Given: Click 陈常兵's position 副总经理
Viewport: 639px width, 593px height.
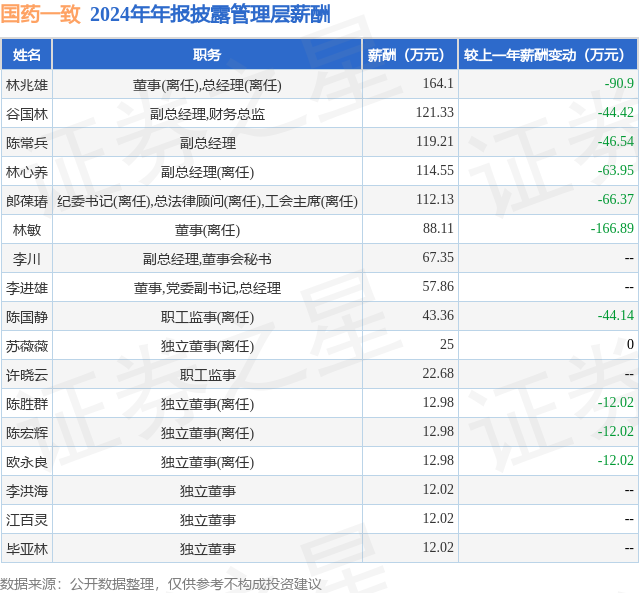Looking at the screenshot, I should 207,143.
